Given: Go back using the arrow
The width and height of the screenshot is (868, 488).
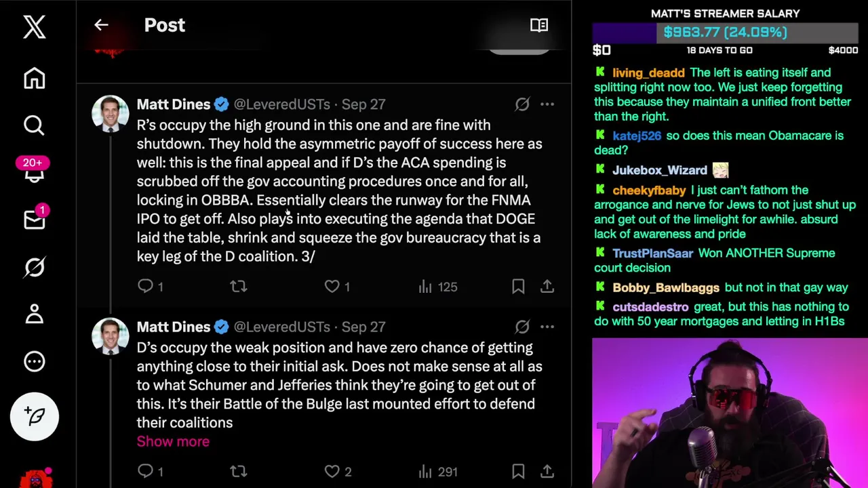Looking at the screenshot, I should [101, 25].
